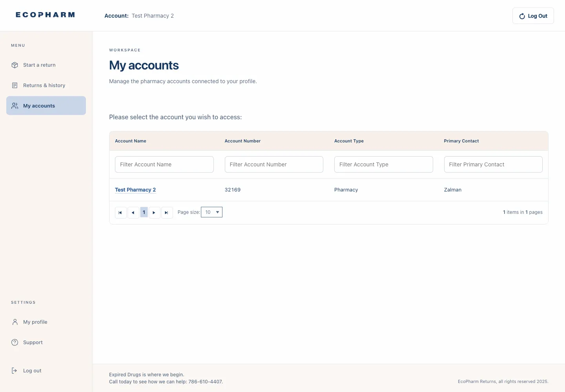
Task: Click the Account Type column header
Action: (x=349, y=141)
